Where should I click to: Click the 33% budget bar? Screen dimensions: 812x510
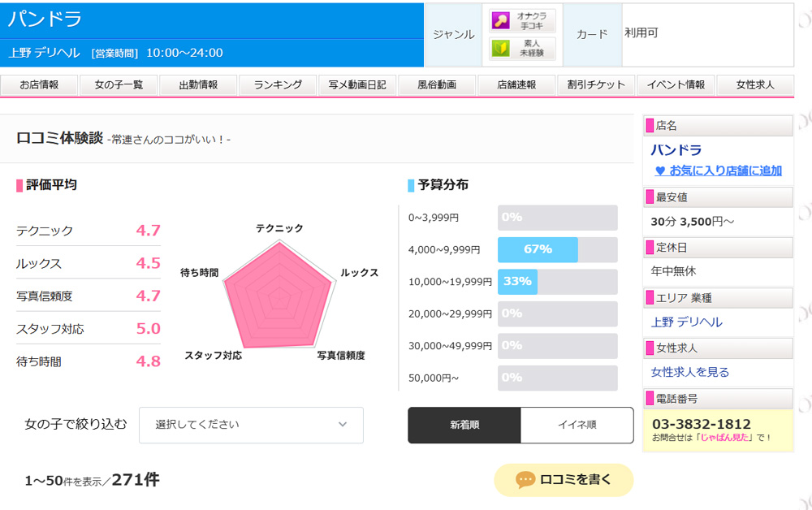pos(517,282)
